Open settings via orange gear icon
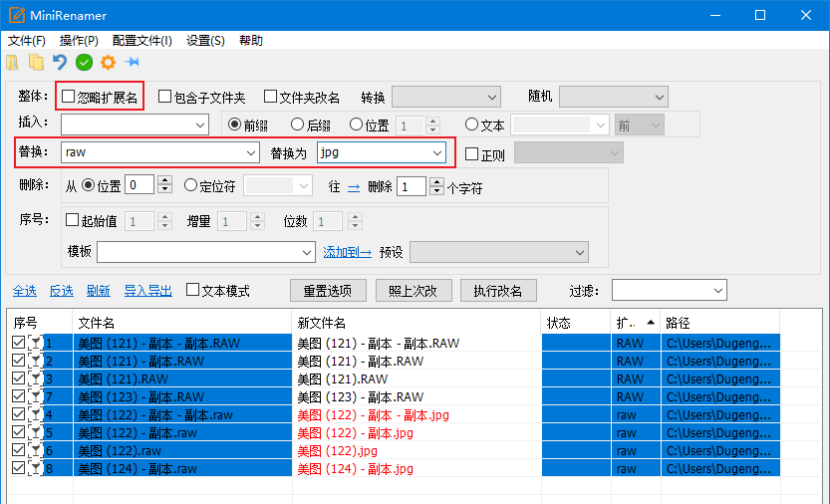The image size is (830, 504). (x=108, y=63)
